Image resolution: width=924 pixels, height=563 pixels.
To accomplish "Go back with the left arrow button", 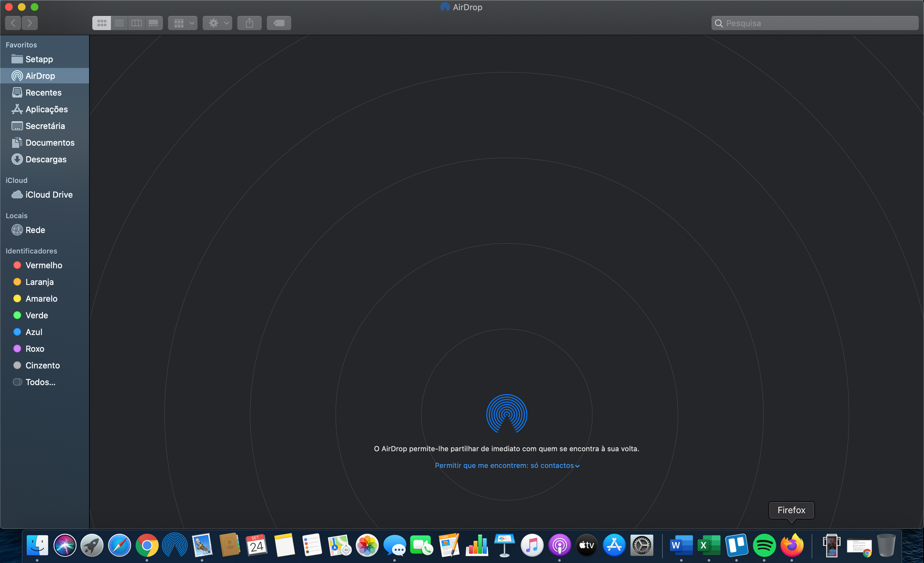I will click(x=13, y=23).
